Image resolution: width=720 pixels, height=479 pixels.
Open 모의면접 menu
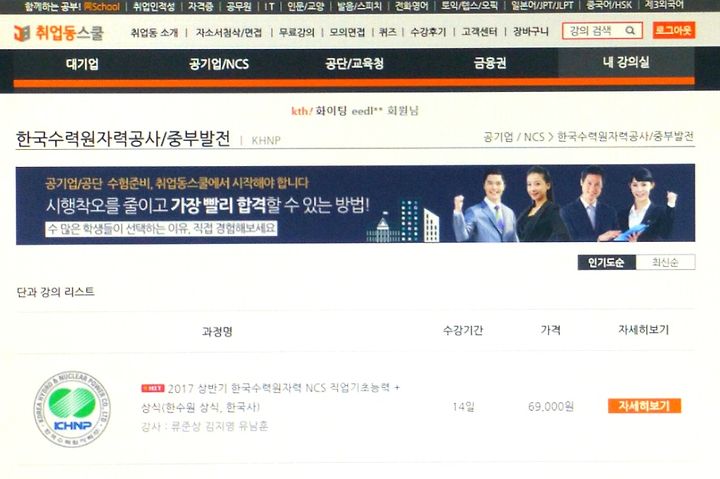(347, 32)
